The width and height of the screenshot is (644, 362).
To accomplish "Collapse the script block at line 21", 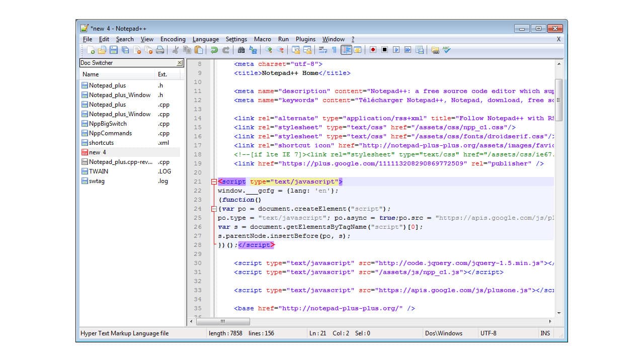I will click(x=213, y=182).
